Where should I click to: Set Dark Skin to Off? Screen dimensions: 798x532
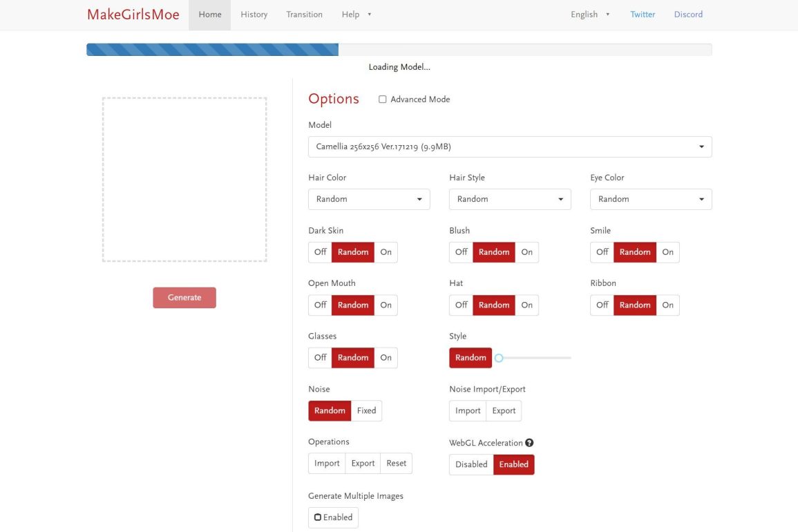[x=320, y=252]
